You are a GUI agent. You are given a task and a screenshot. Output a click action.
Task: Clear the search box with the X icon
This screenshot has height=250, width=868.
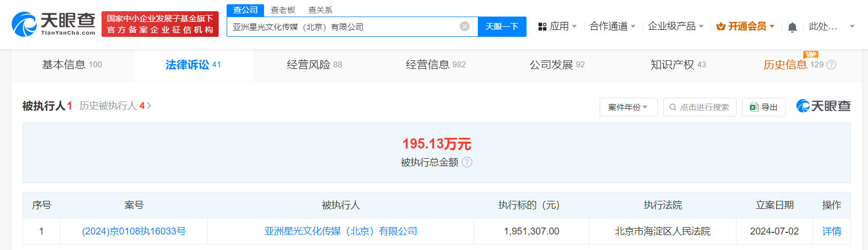[465, 27]
